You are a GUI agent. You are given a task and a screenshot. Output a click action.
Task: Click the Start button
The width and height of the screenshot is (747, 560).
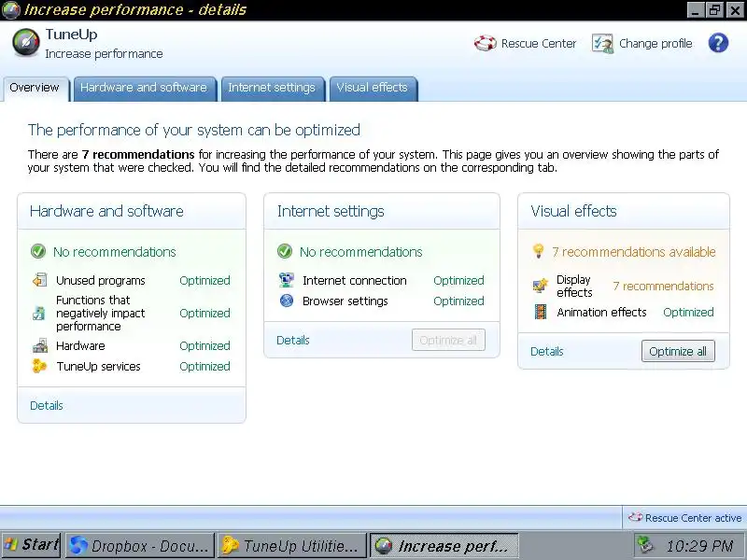[x=31, y=545]
